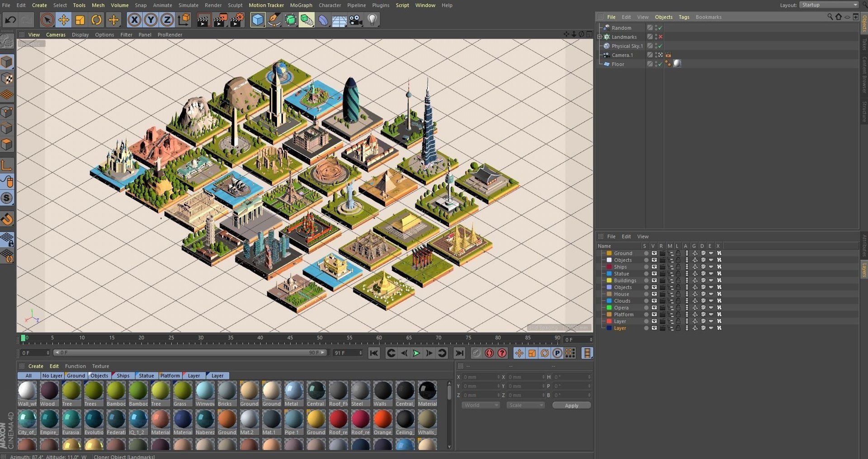Select the Scale tool

click(x=80, y=20)
